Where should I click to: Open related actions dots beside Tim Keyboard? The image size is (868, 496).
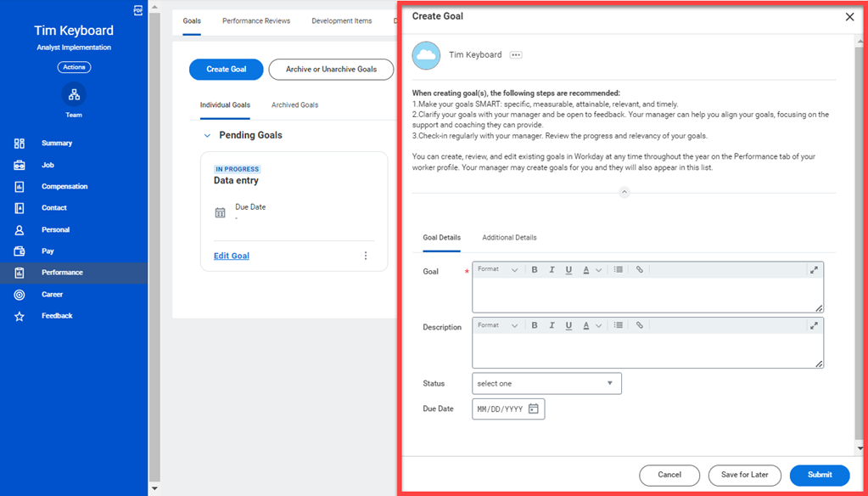[x=516, y=55]
